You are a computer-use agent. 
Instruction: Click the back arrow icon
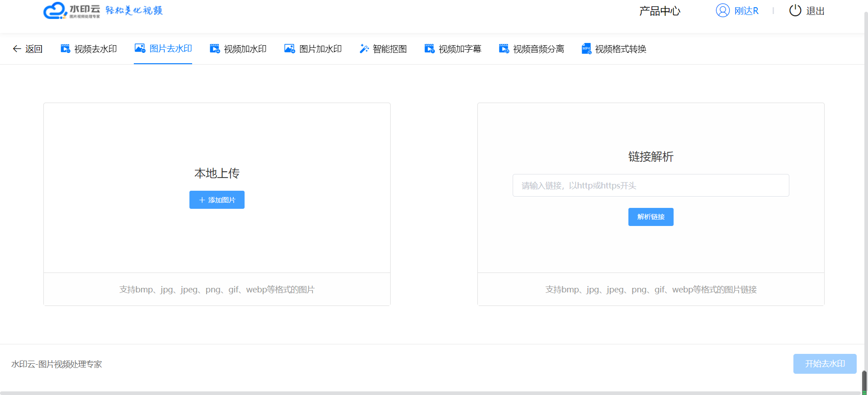pos(17,49)
